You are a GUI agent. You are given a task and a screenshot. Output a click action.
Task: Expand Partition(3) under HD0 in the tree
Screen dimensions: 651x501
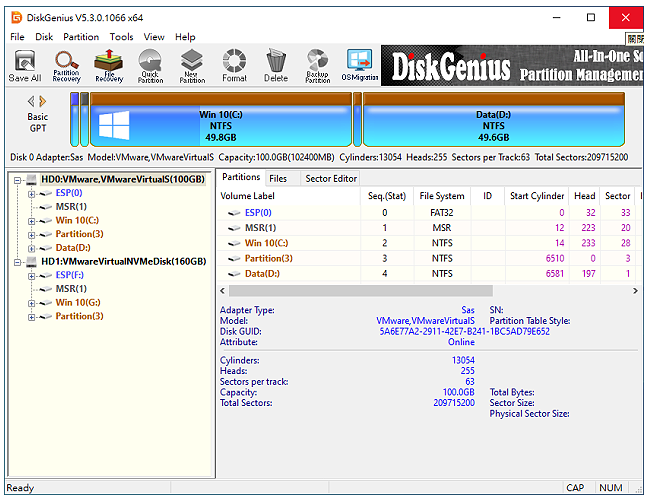[31, 235]
